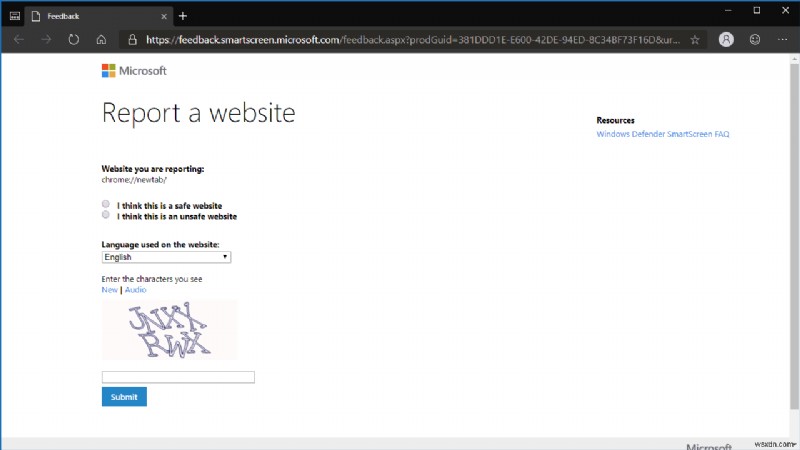Image resolution: width=800 pixels, height=450 pixels.
Task: Go back with the browser back arrow
Action: (x=19, y=39)
